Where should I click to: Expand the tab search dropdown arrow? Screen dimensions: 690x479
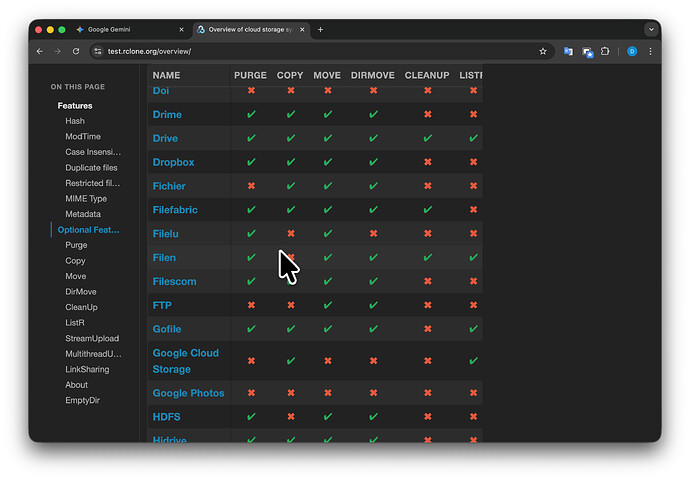(651, 29)
